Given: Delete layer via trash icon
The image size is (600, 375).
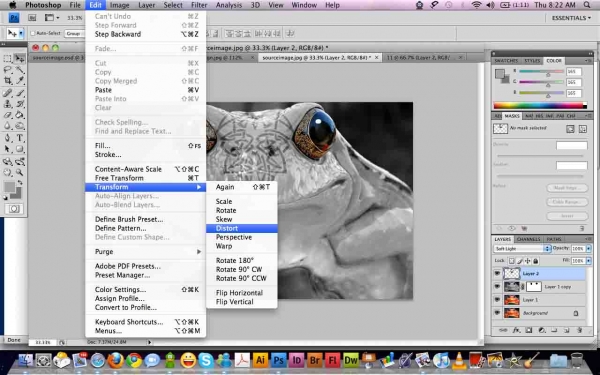Looking at the screenshot, I should click(579, 330).
